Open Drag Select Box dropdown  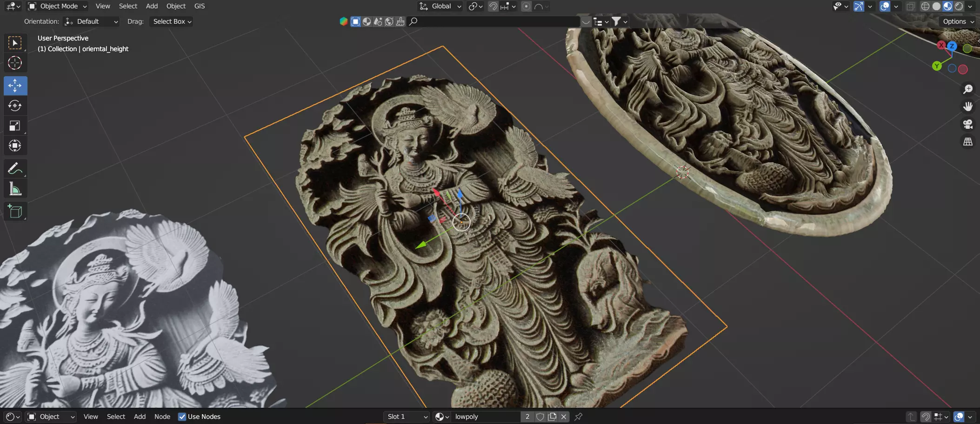[171, 21]
